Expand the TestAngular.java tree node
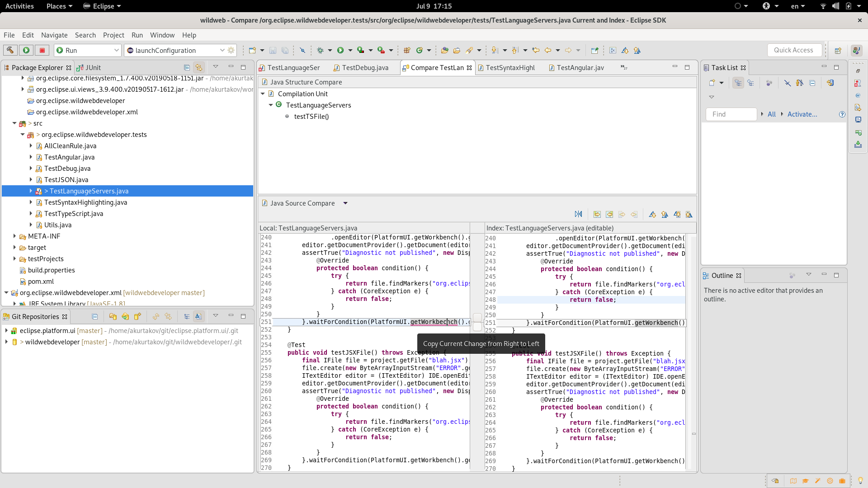868x488 pixels. pyautogui.click(x=31, y=157)
